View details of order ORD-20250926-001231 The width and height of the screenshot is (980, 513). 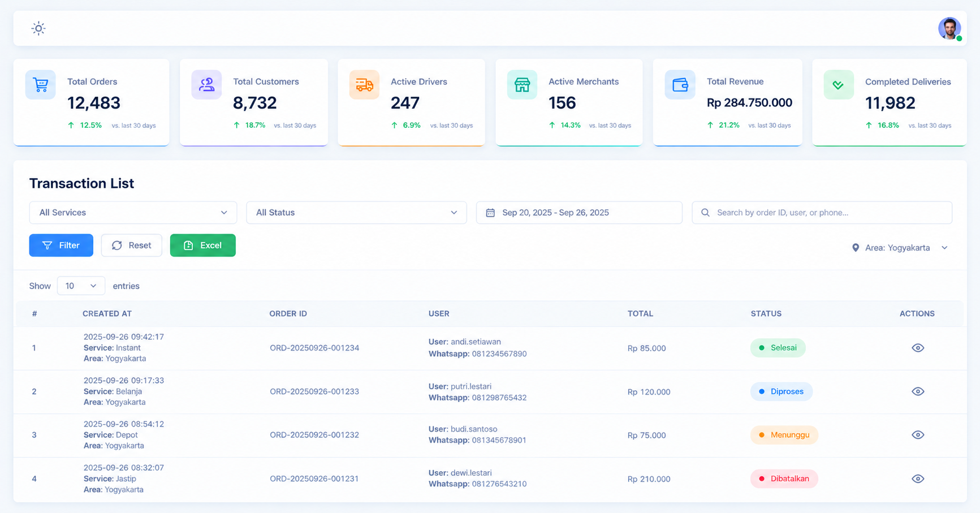tap(918, 478)
